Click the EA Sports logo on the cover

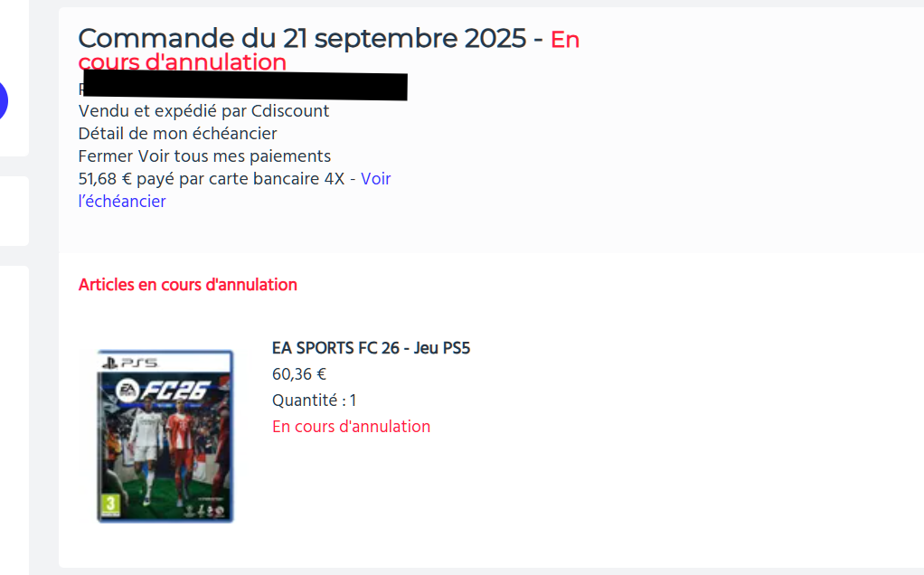coord(127,391)
